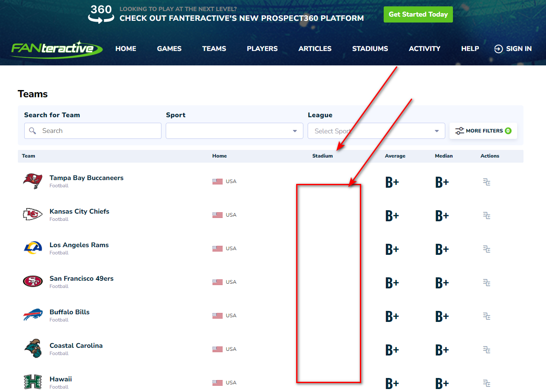This screenshot has height=392, width=546.
Task: Click the Actions column header
Action: pos(490,156)
